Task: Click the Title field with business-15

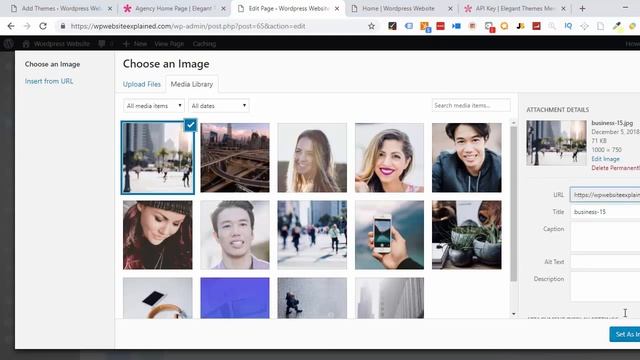Action: 605,212
